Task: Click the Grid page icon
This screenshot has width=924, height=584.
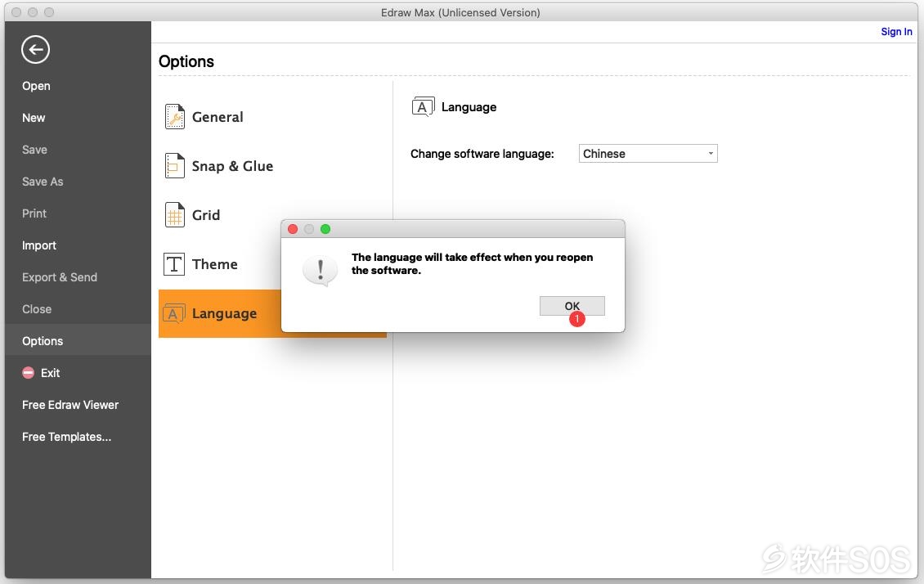Action: [x=174, y=214]
